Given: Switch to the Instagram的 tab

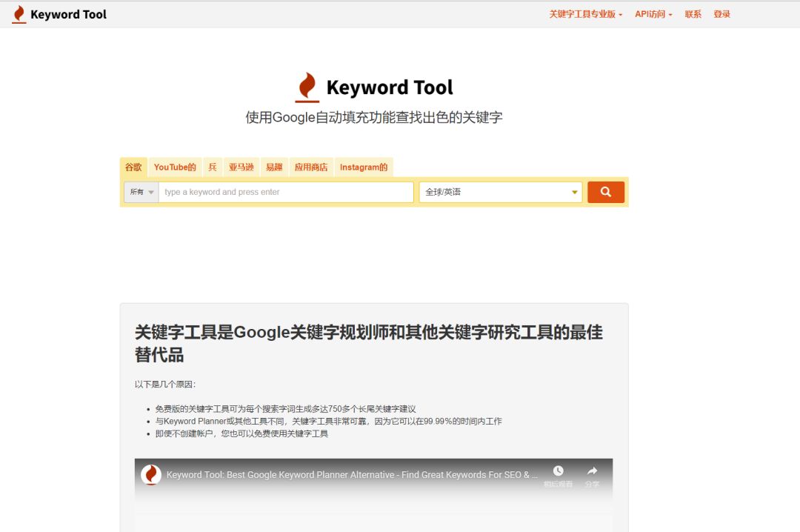Looking at the screenshot, I should tap(364, 167).
